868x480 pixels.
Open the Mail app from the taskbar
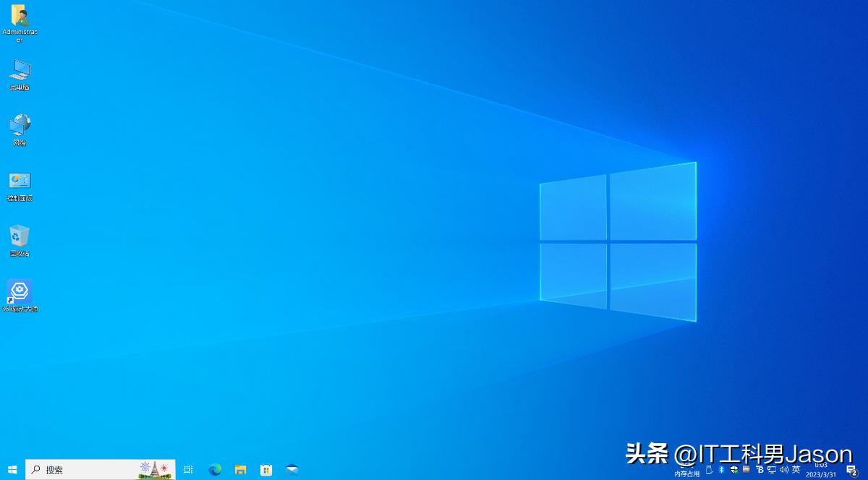coord(292,470)
